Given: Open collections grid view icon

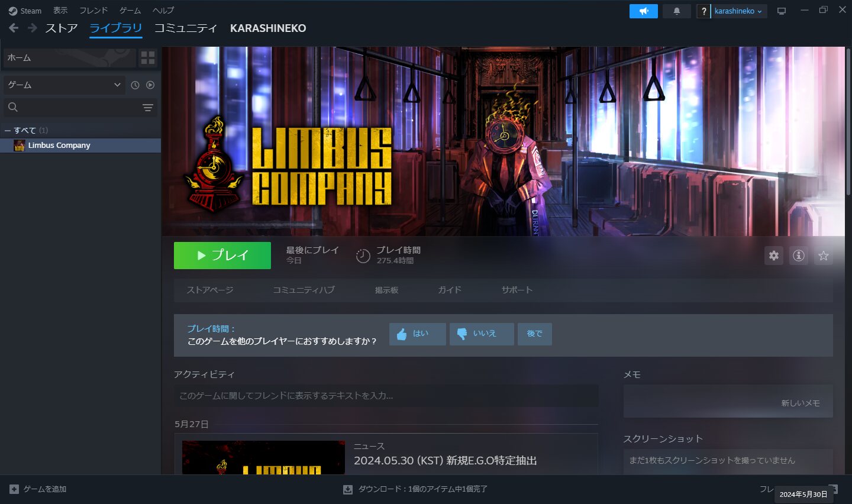Looking at the screenshot, I should [148, 57].
